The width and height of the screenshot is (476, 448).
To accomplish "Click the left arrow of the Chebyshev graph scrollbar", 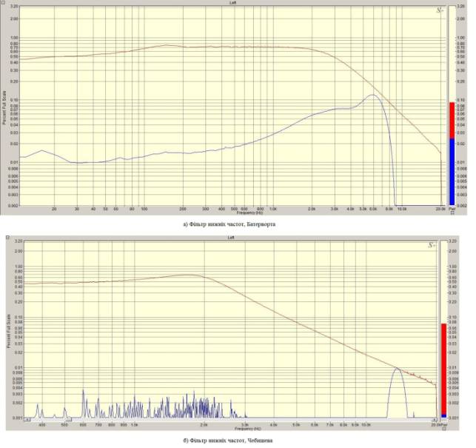I will pyautogui.click(x=27, y=420).
